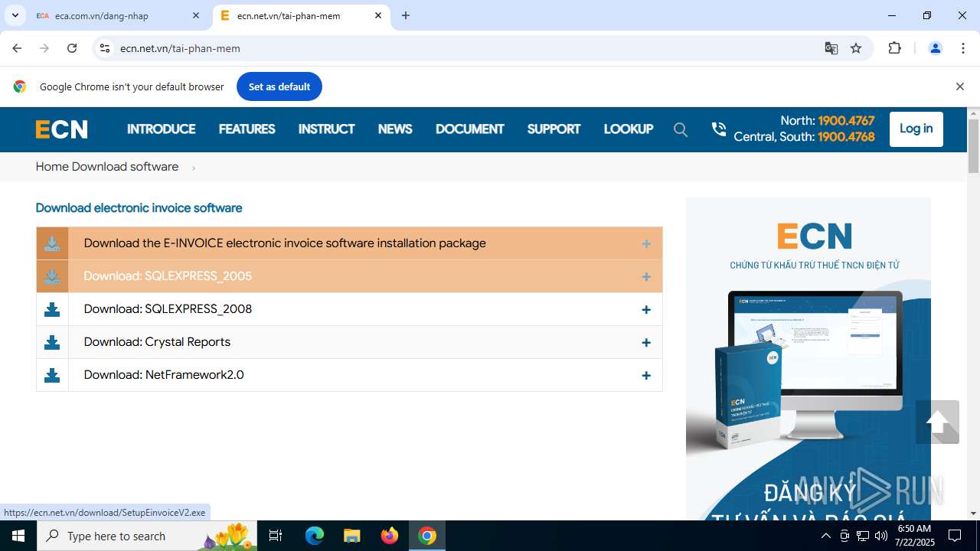This screenshot has width=980, height=551.
Task: Click the Download: SQLEXPRESS_2005 text
Action: [x=168, y=276]
